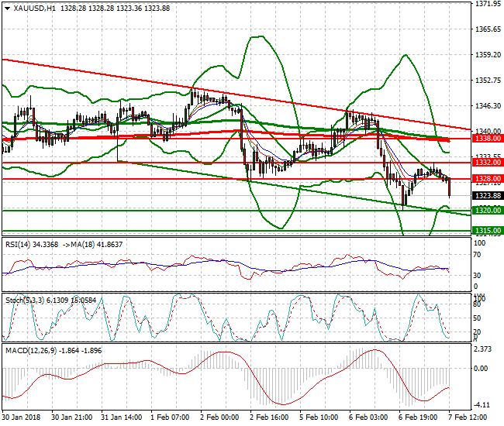
Task: Click the 1365.65 price scale value
Action: point(488,29)
